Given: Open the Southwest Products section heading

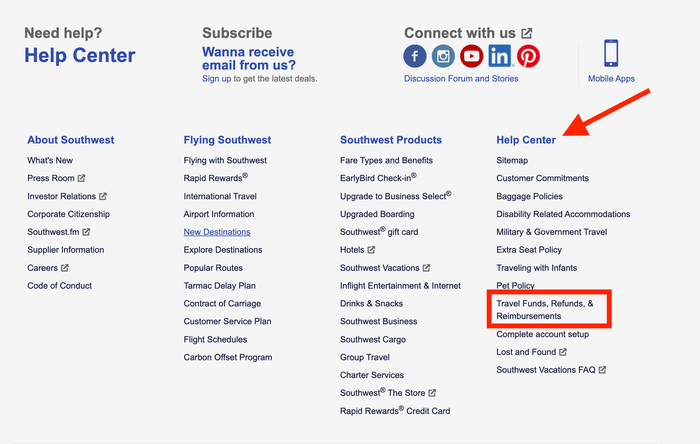Looking at the screenshot, I should pyautogui.click(x=391, y=140).
